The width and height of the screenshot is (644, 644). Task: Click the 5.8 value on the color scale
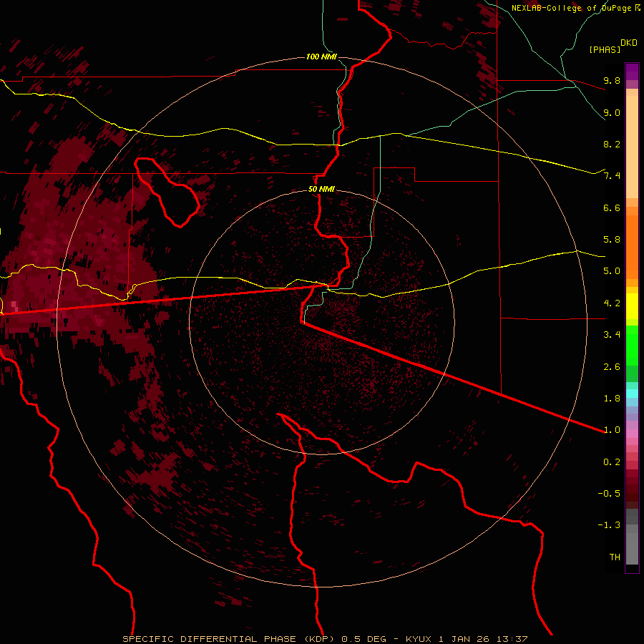(612, 240)
